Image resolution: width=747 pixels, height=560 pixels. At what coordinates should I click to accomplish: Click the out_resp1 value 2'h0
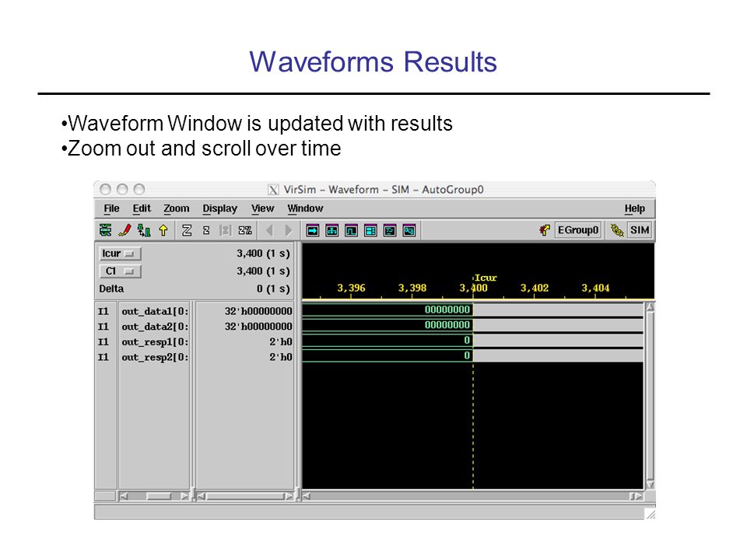point(281,342)
